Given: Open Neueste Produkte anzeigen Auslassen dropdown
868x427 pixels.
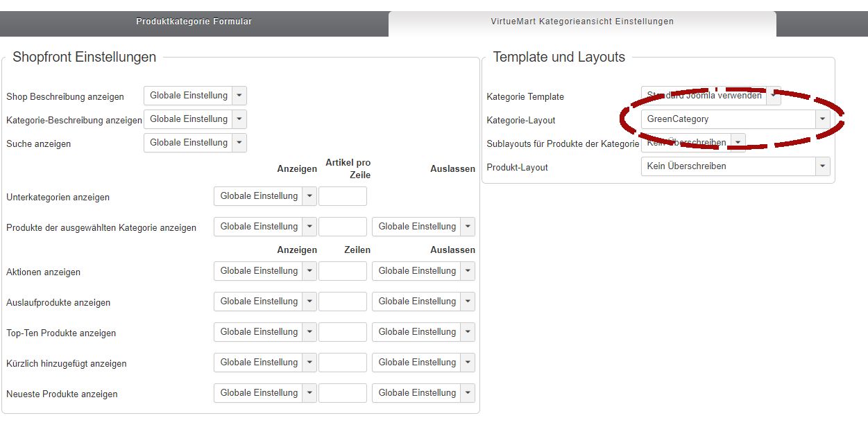Looking at the screenshot, I should coord(423,393).
